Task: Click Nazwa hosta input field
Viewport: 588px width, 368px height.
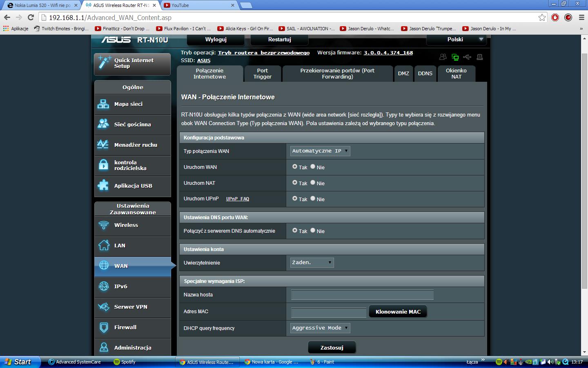Action: (x=362, y=295)
